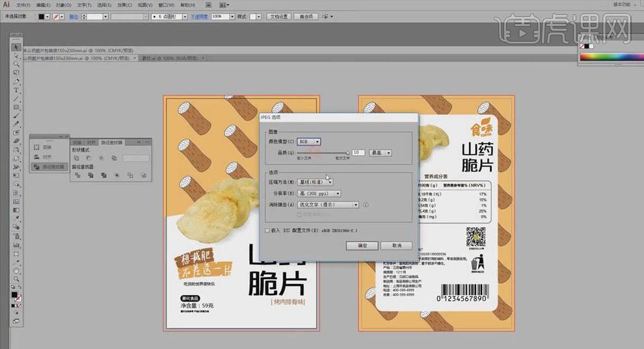The height and width of the screenshot is (349, 644).
Task: Cancel the JPEG options dialog
Action: tap(396, 246)
